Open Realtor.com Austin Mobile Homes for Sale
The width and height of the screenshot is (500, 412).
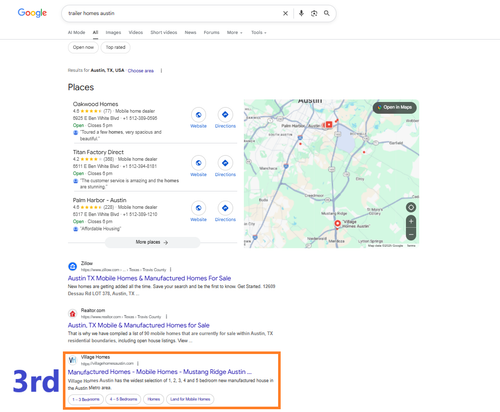pos(139,325)
